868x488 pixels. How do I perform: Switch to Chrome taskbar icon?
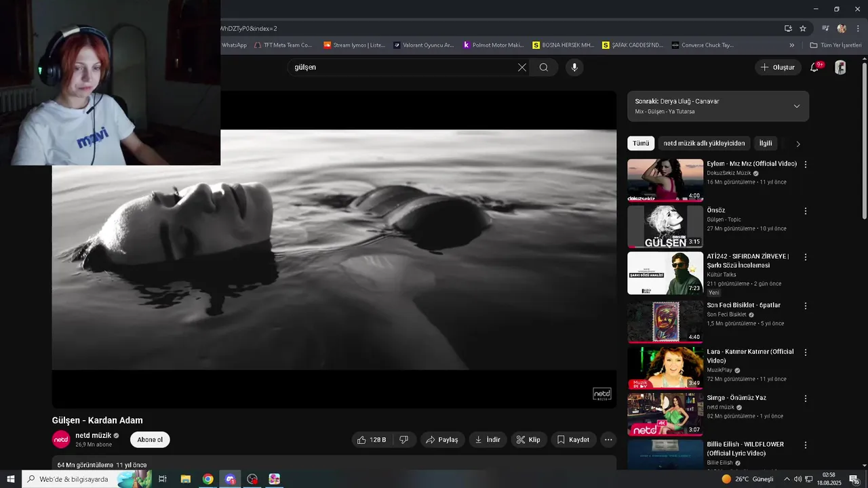coord(208,479)
